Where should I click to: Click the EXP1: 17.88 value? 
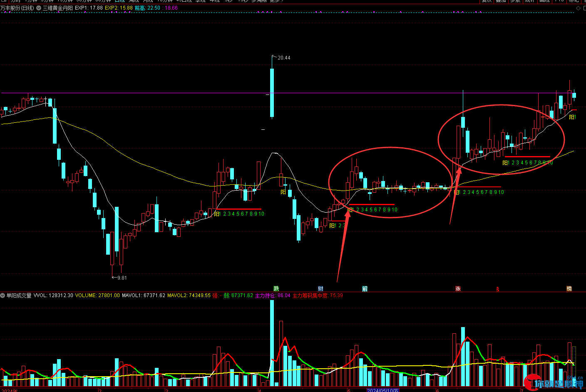(89, 8)
